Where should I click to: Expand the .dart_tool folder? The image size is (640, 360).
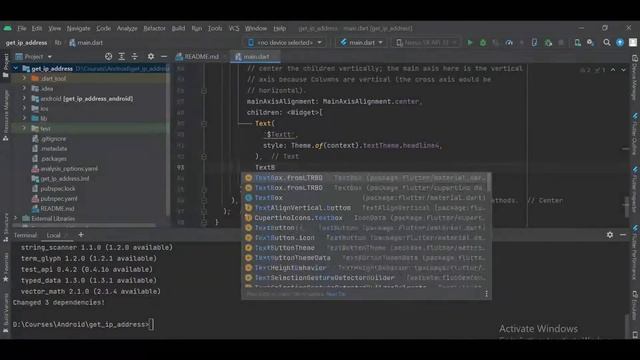click(24, 78)
